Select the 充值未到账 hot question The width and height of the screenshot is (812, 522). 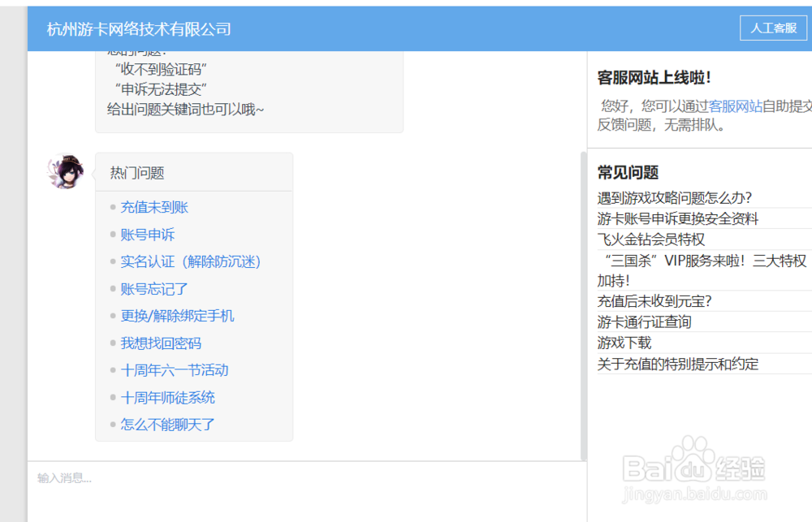(x=154, y=207)
